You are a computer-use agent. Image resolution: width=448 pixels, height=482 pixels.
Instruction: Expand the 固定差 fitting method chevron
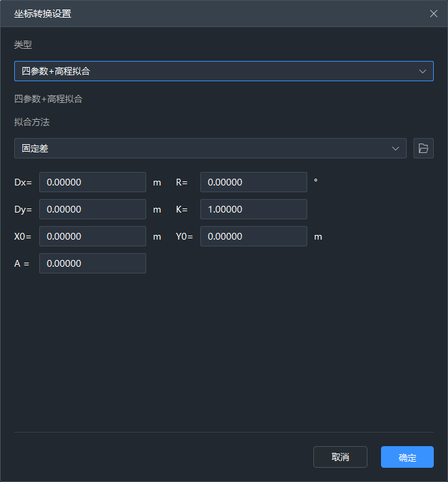tap(396, 148)
